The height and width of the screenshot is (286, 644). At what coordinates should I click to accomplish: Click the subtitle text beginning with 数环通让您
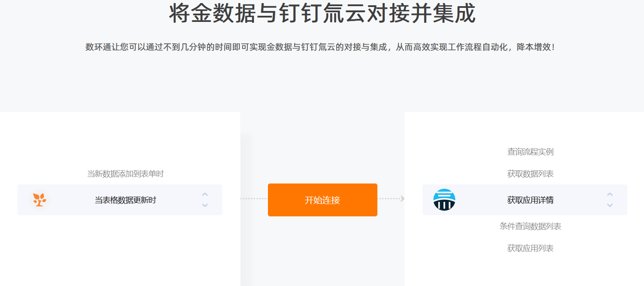point(320,47)
